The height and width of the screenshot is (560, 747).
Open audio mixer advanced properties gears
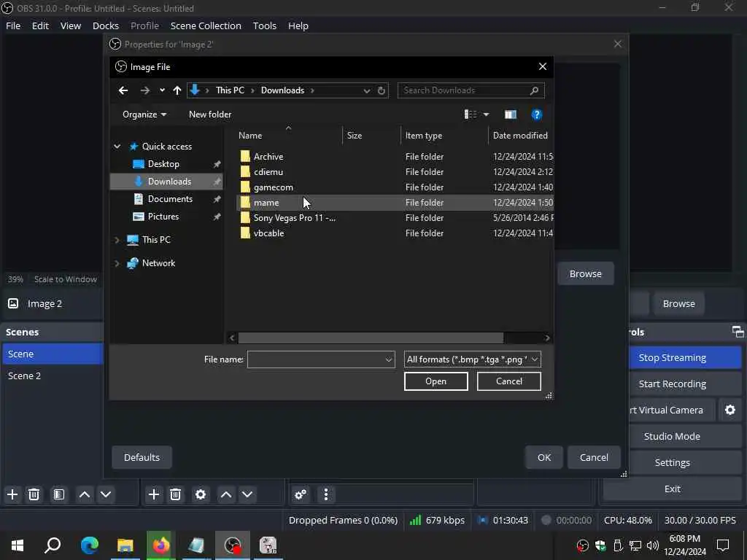301,494
